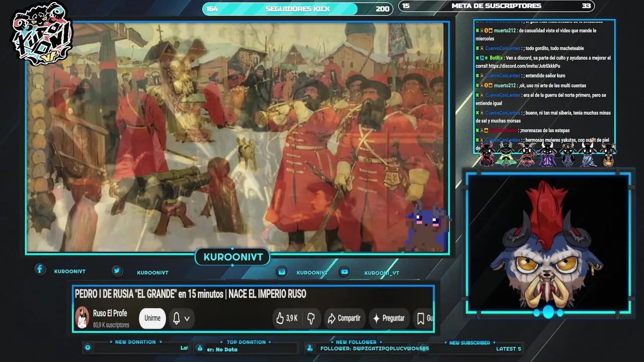Click the KUROONIVT nameplate under the video
The width and height of the screenshot is (644, 362).
pos(233,257)
